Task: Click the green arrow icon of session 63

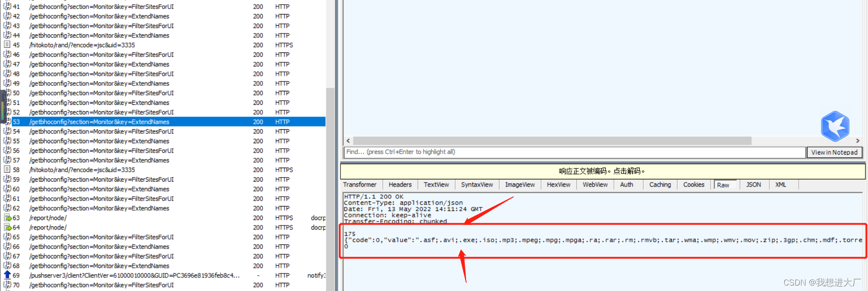Action: click(x=8, y=218)
